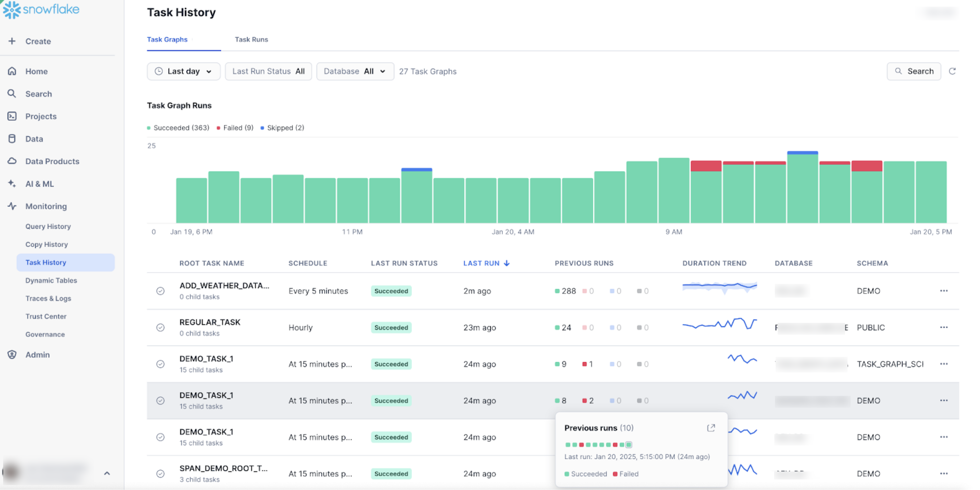Open the popout icon in Previous runs tooltip

[x=711, y=428]
